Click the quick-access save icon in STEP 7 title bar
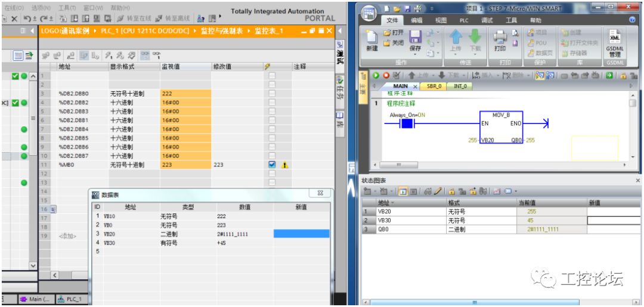 [407, 8]
